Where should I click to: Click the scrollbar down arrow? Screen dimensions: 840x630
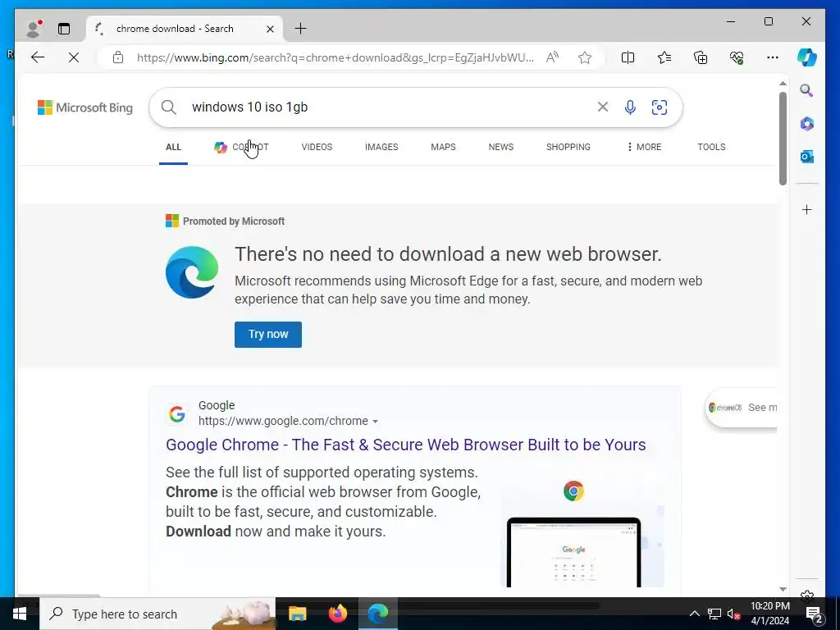click(783, 589)
